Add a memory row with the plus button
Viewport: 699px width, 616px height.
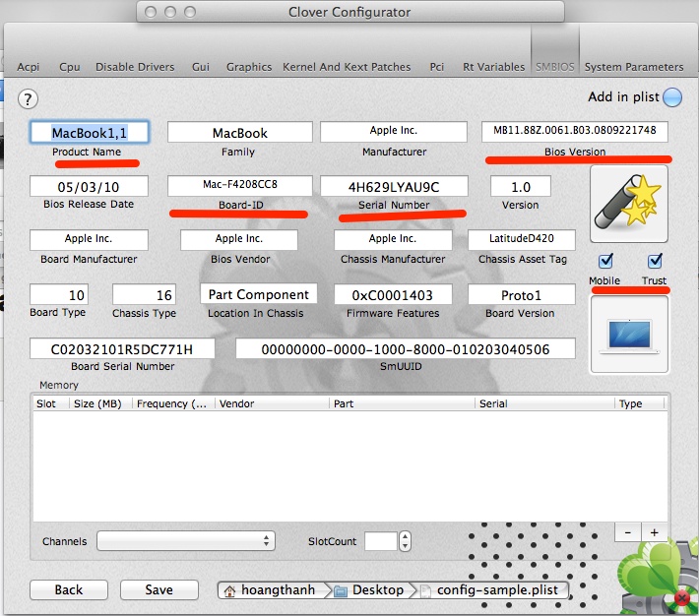tap(654, 532)
